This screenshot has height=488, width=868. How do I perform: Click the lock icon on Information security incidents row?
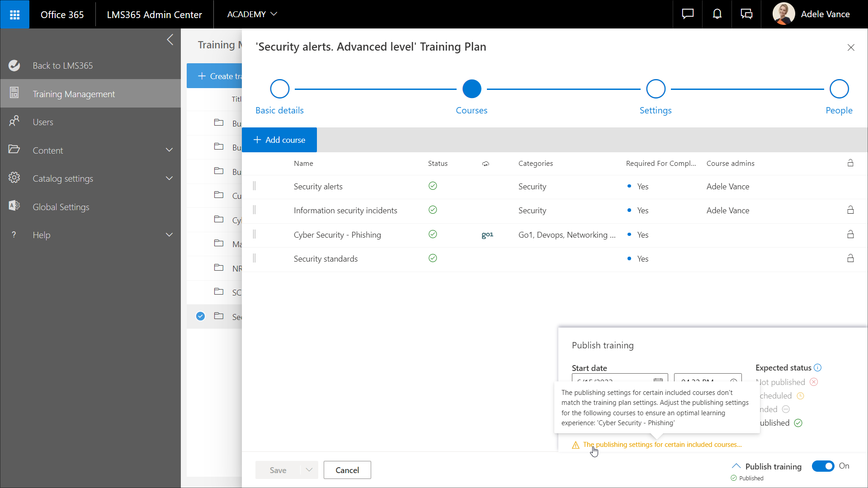click(x=850, y=210)
